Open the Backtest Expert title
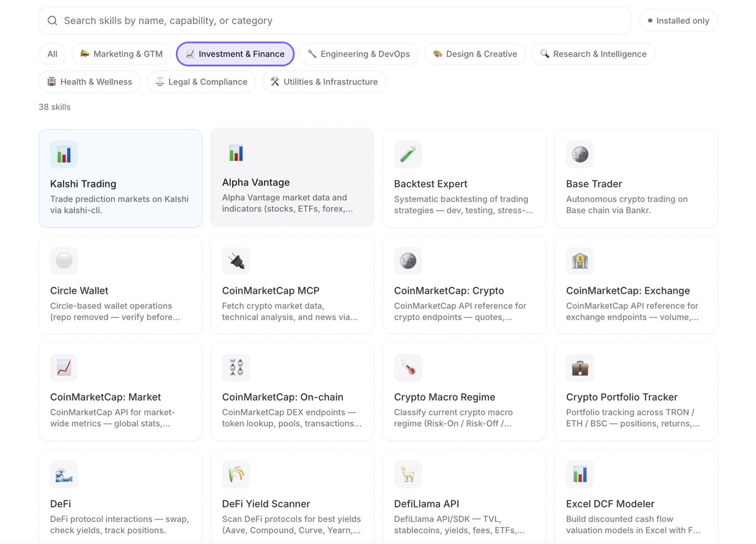This screenshot has width=756, height=544. point(431,184)
